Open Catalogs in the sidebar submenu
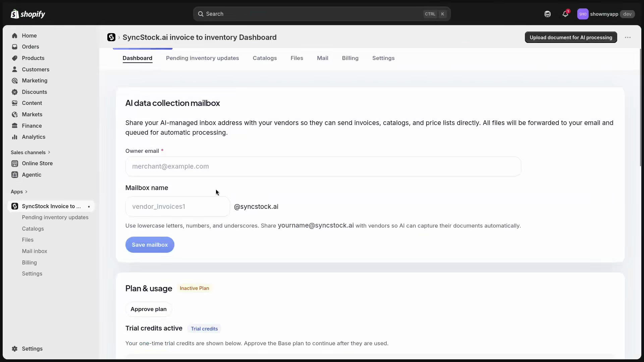Image resolution: width=644 pixels, height=362 pixels. pyautogui.click(x=33, y=229)
